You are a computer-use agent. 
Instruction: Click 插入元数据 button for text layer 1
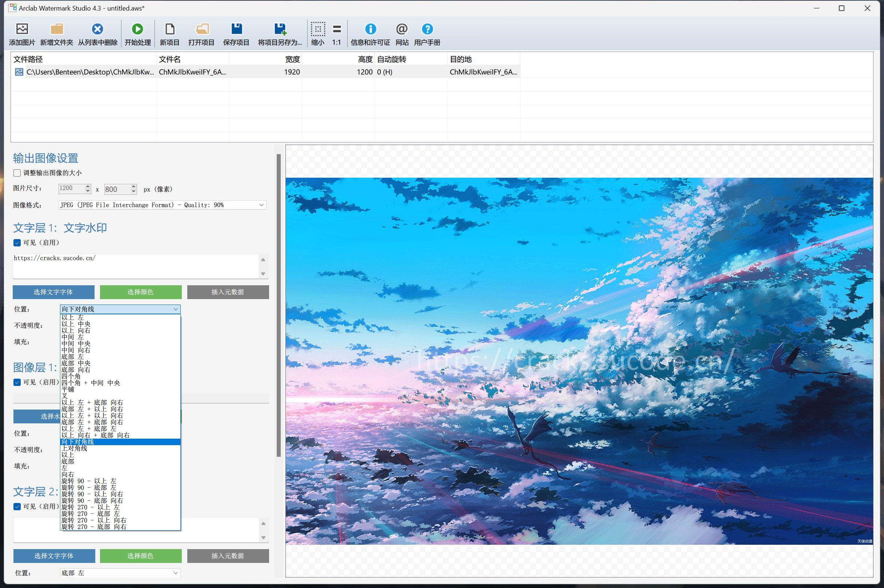[x=228, y=292]
